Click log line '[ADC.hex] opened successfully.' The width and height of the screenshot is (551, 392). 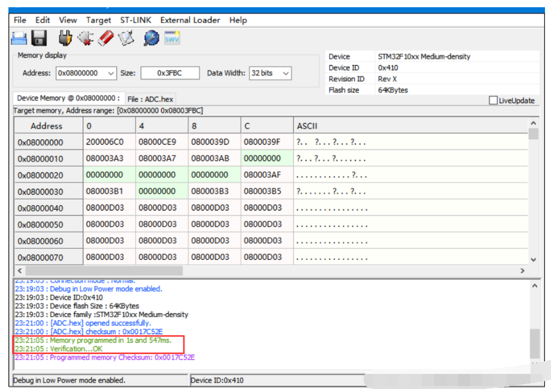tap(83, 323)
